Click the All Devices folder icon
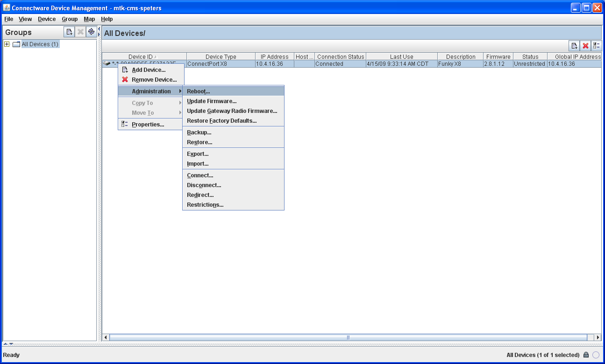 [x=16, y=44]
